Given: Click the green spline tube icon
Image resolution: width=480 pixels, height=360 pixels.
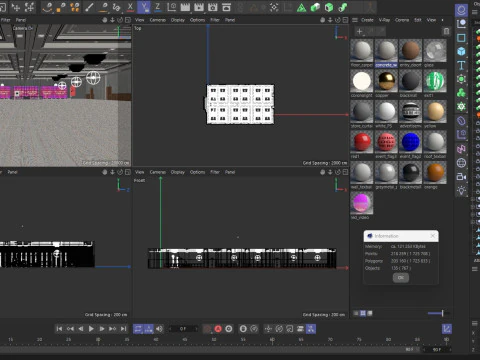Looking at the screenshot, I should [343, 7].
